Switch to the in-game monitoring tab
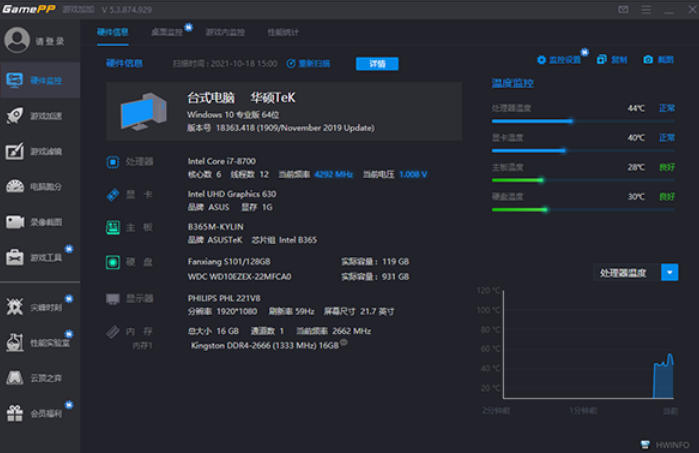 (225, 32)
